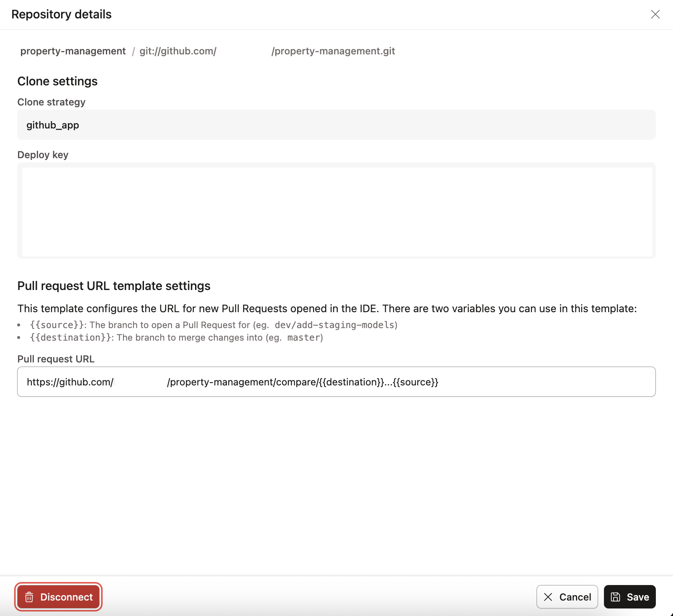Click the close cross beside Cancel label
Image resolution: width=673 pixels, height=616 pixels.
pyautogui.click(x=547, y=597)
